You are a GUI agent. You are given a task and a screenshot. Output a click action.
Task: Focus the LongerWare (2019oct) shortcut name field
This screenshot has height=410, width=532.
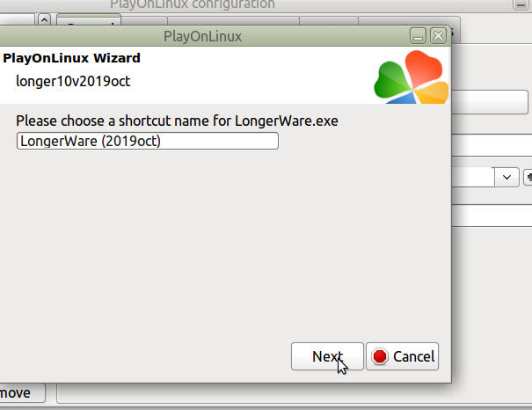148,141
